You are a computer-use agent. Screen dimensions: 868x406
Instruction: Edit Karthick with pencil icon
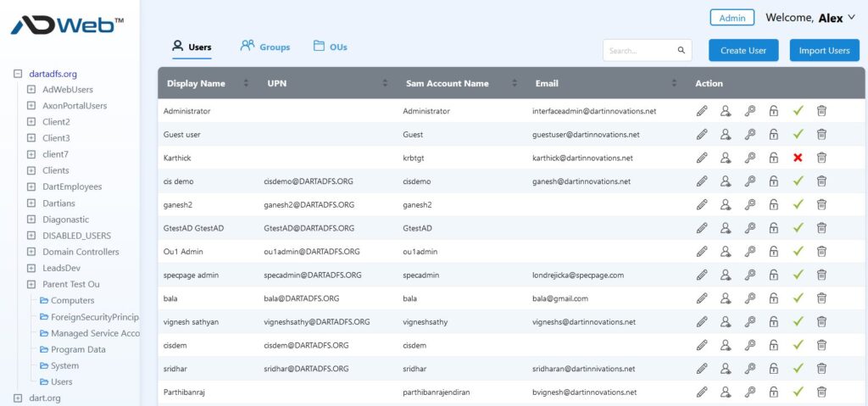click(702, 158)
